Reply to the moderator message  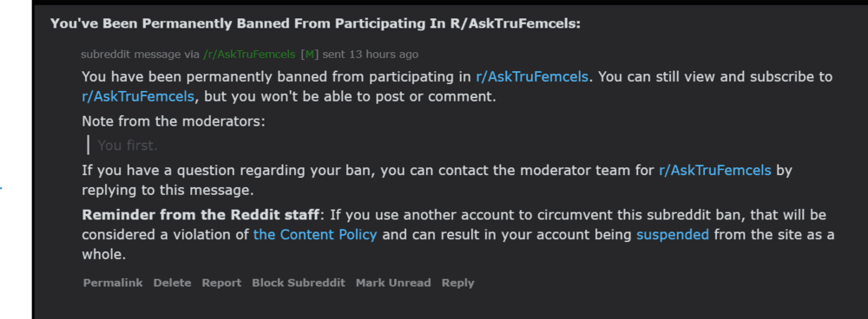(x=457, y=283)
